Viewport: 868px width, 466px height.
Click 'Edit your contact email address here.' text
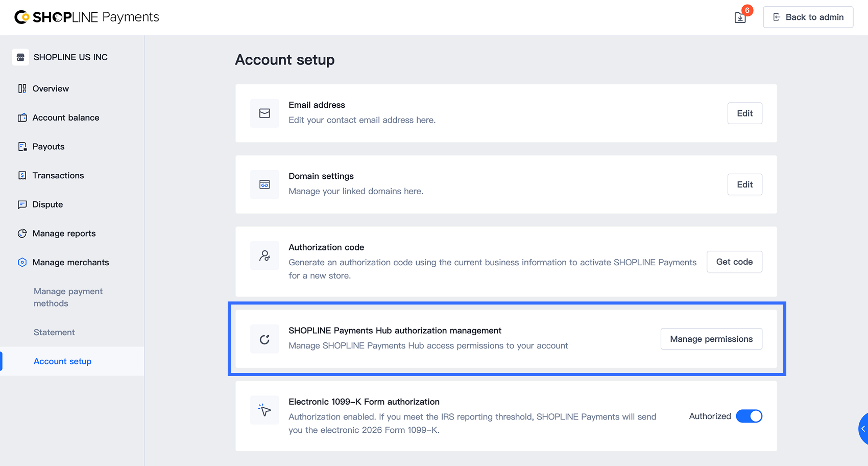coord(362,120)
